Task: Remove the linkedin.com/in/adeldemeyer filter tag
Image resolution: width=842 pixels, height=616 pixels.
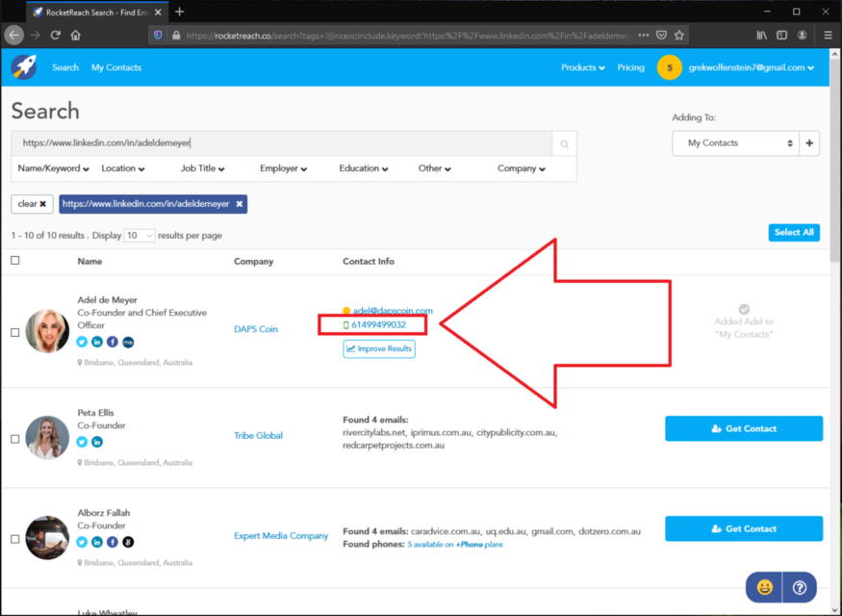Action: tap(240, 204)
